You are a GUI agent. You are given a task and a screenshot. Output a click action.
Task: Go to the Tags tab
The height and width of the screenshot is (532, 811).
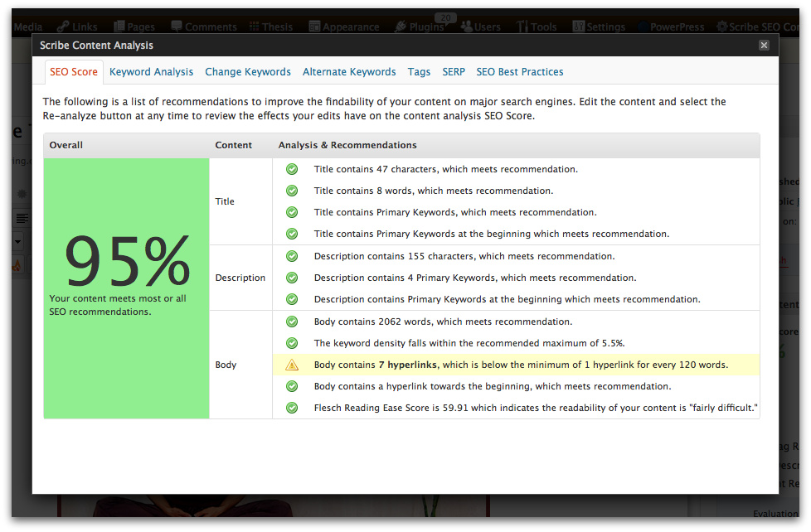coord(419,72)
